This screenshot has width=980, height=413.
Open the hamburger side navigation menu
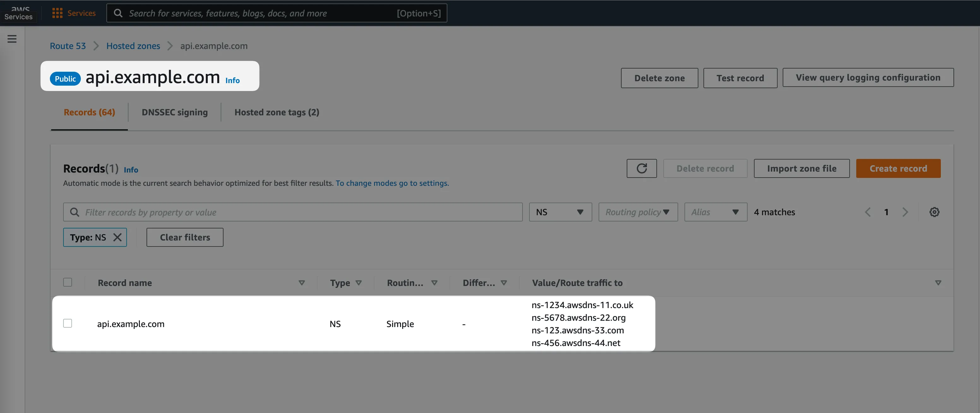pos(12,39)
